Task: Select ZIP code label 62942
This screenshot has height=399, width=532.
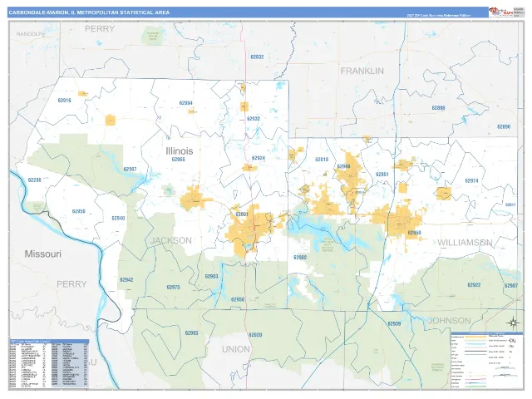Action: [x=126, y=280]
